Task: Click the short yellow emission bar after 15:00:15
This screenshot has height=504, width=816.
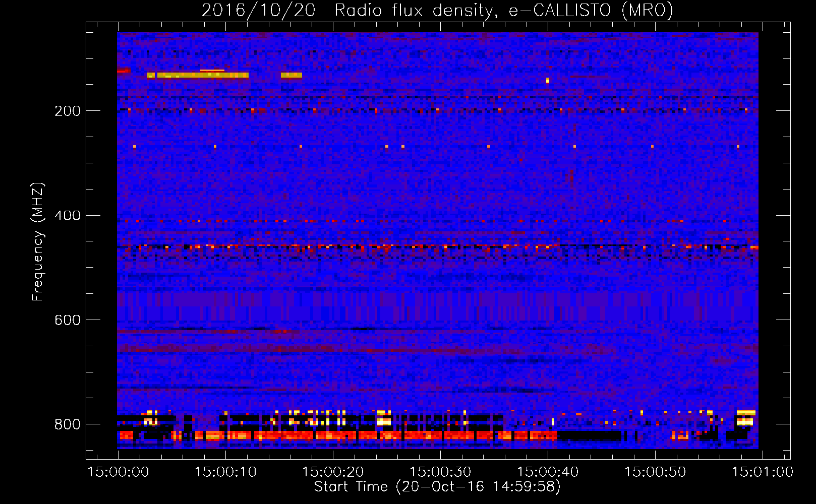Action: pos(292,75)
